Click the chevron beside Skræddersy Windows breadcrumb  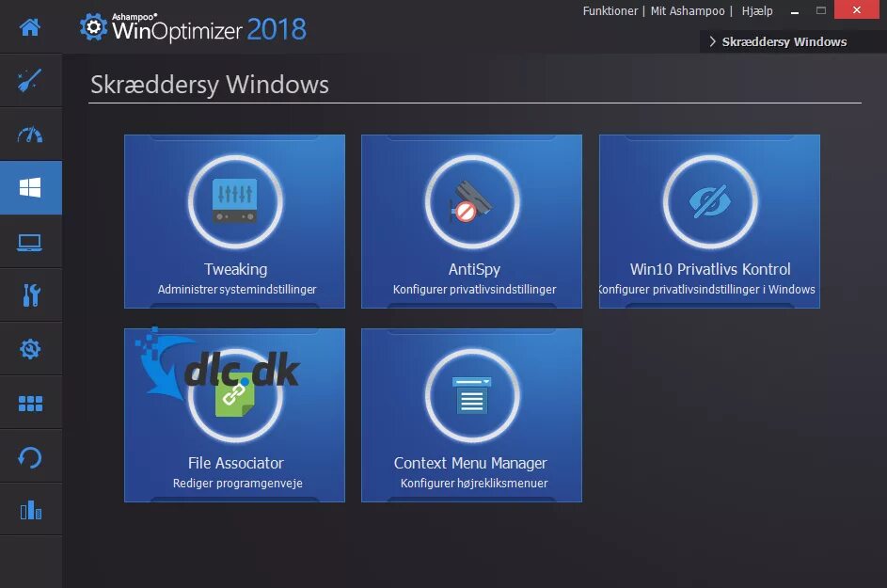click(x=712, y=41)
